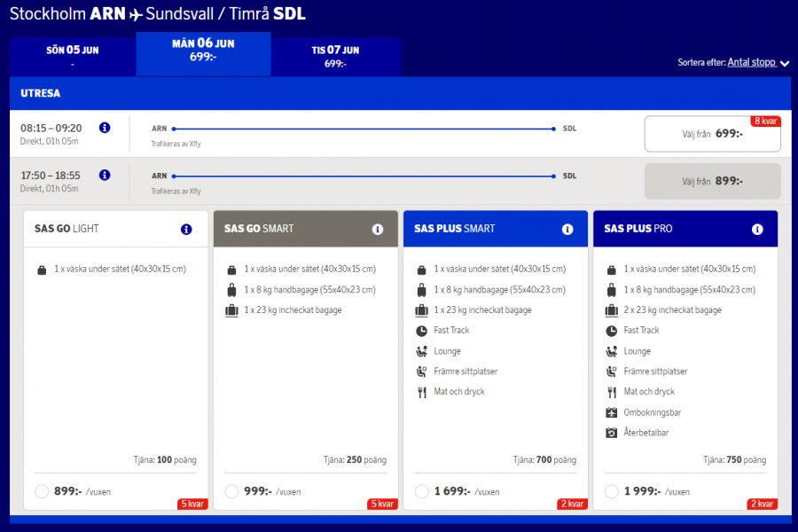Click Återbetalbar icon in SAS Plus Pro
This screenshot has height=532, width=798.
[x=611, y=433]
